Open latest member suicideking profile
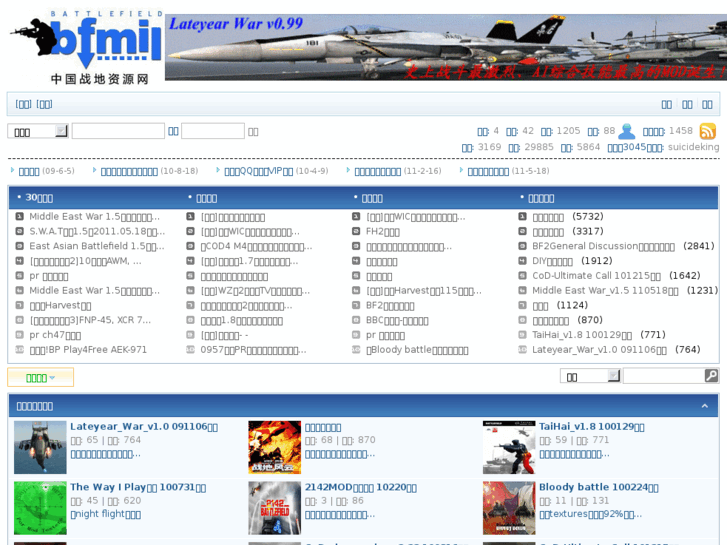 694,147
